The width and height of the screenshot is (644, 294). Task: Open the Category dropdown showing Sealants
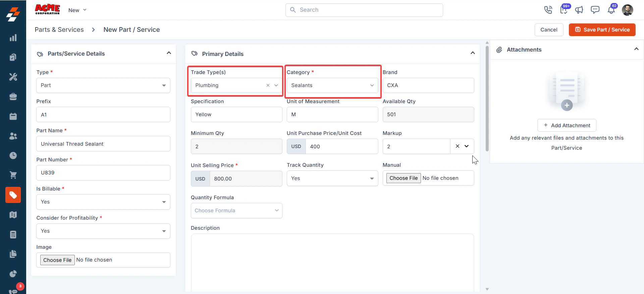coord(332,85)
